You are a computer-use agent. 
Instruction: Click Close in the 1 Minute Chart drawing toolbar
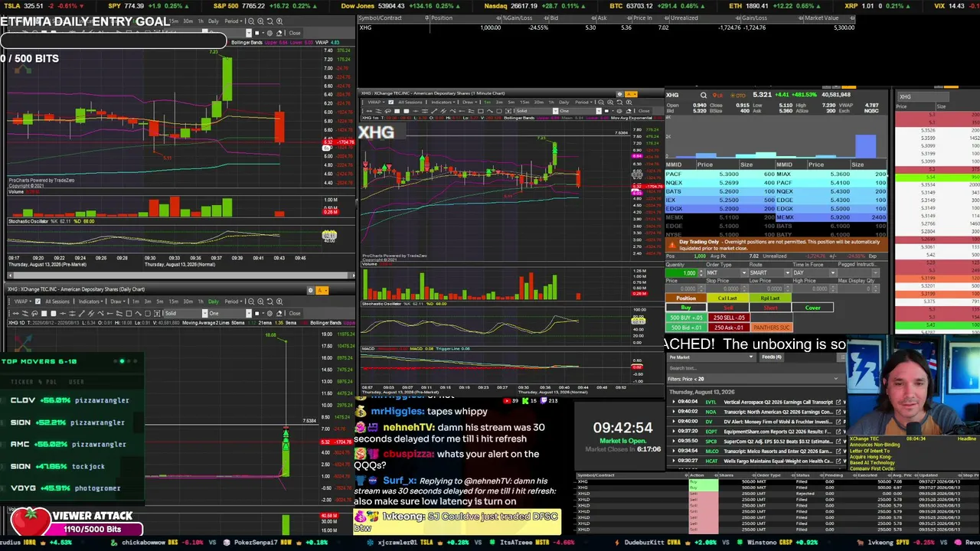point(644,111)
